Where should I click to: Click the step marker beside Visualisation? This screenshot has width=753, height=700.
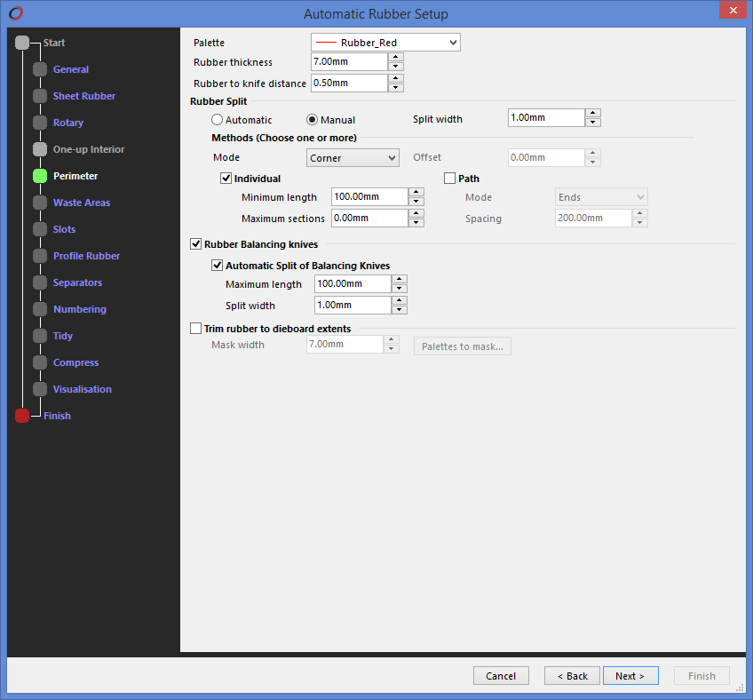[x=40, y=389]
